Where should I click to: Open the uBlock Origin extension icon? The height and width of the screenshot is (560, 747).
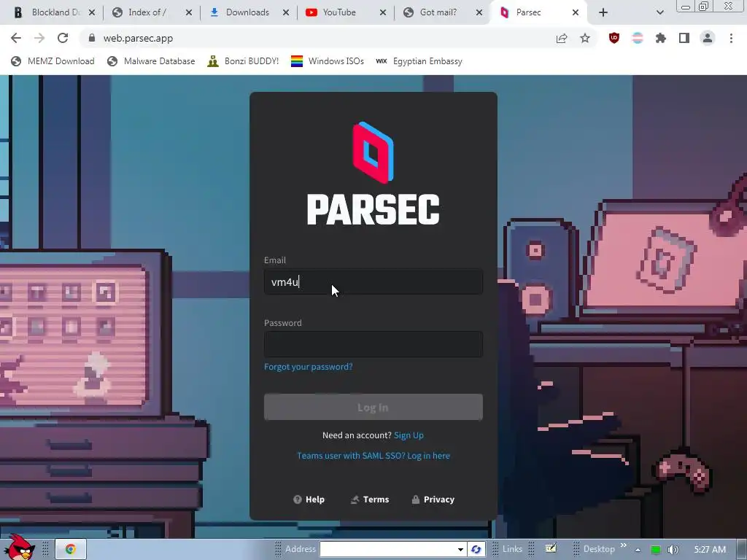(614, 38)
